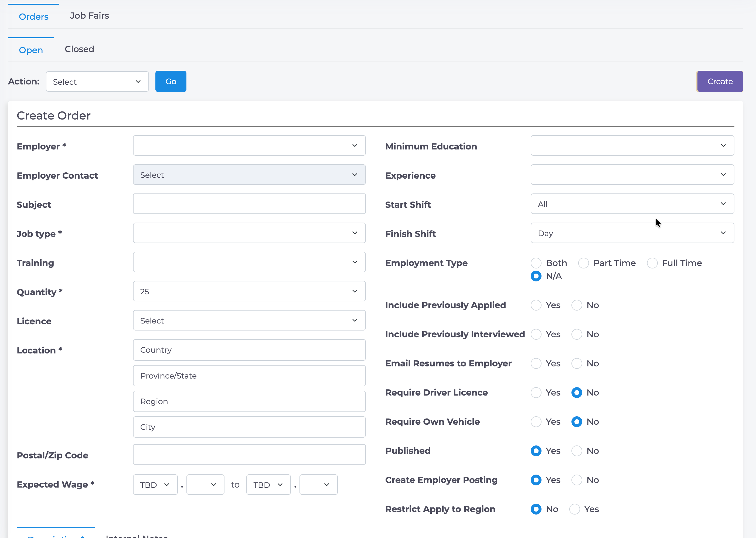Select N/A employment type
Screen dimensions: 756x538
(x=536, y=276)
